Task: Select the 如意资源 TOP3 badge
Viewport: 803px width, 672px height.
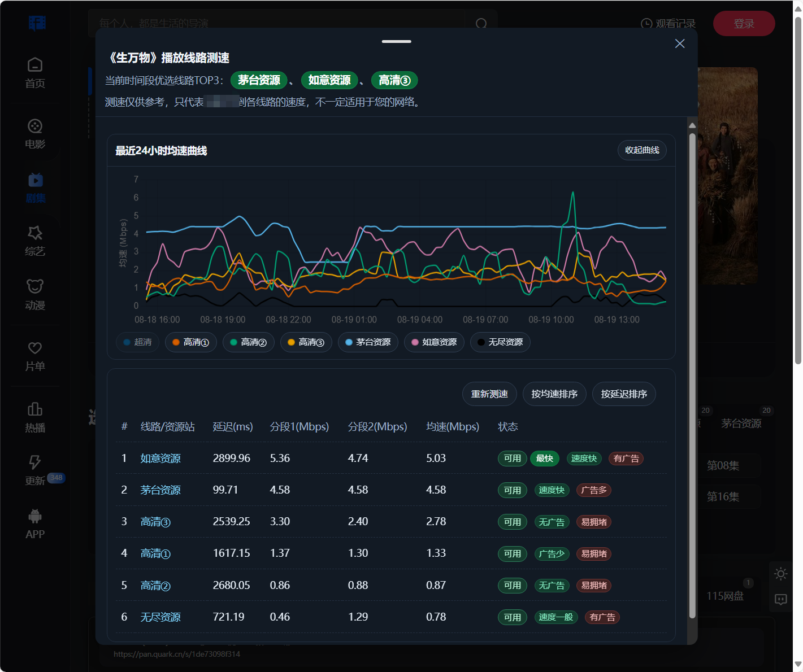Action: click(329, 80)
